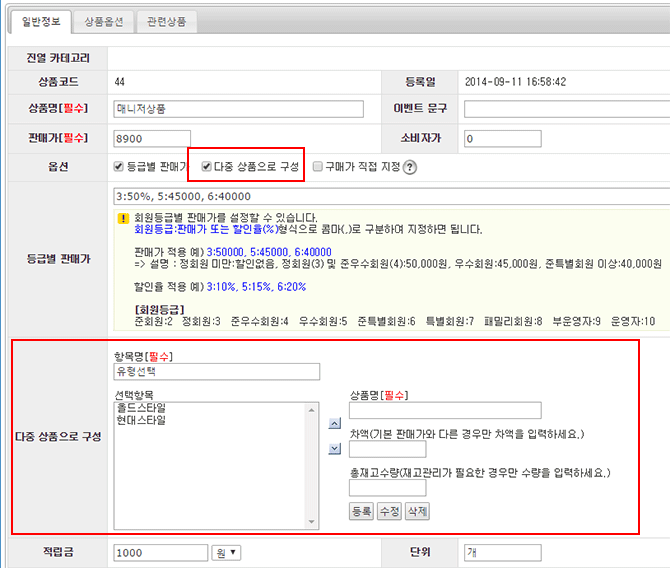Click the 총재고수량 quantity input field
This screenshot has width=670, height=568.
coord(387,488)
